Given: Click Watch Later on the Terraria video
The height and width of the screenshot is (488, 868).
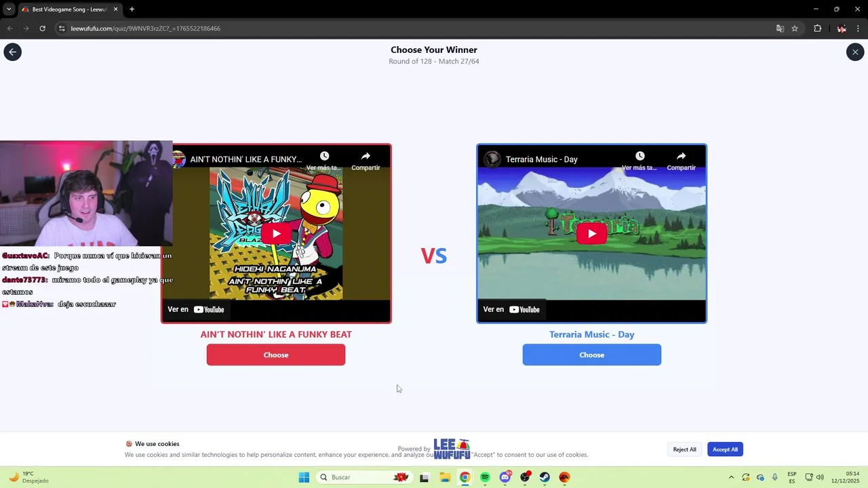Looking at the screenshot, I should [x=639, y=161].
